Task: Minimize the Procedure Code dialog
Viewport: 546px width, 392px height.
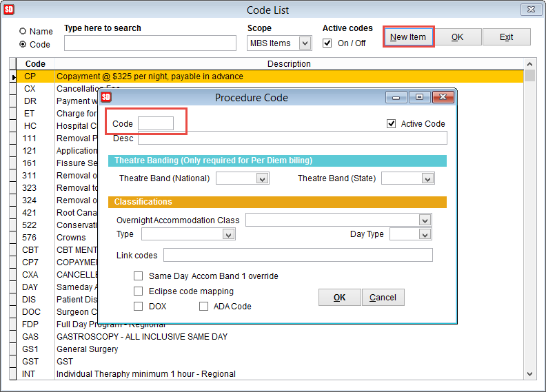Action: coord(396,97)
